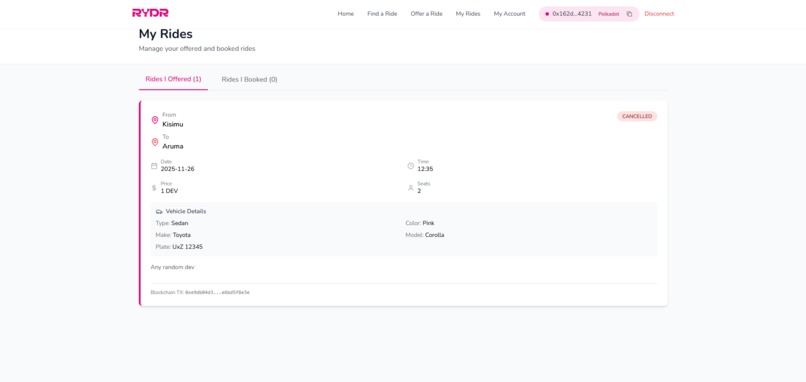Disconnect the wallet

pyautogui.click(x=659, y=14)
